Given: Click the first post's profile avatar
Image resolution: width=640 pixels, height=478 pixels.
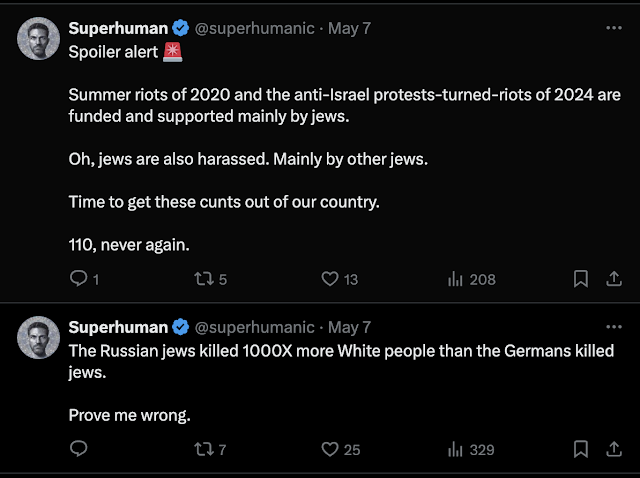Looking at the screenshot, I should 39,38.
